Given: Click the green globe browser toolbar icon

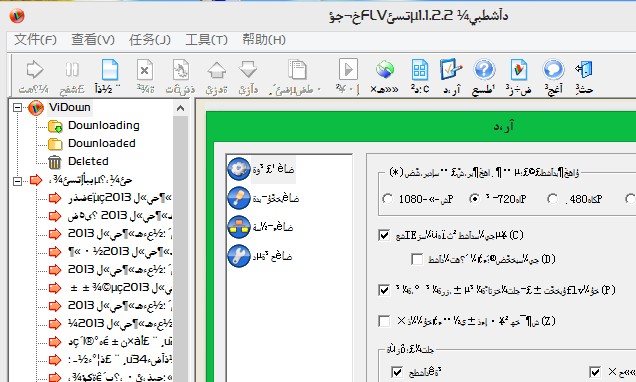Looking at the screenshot, I should 385,70.
